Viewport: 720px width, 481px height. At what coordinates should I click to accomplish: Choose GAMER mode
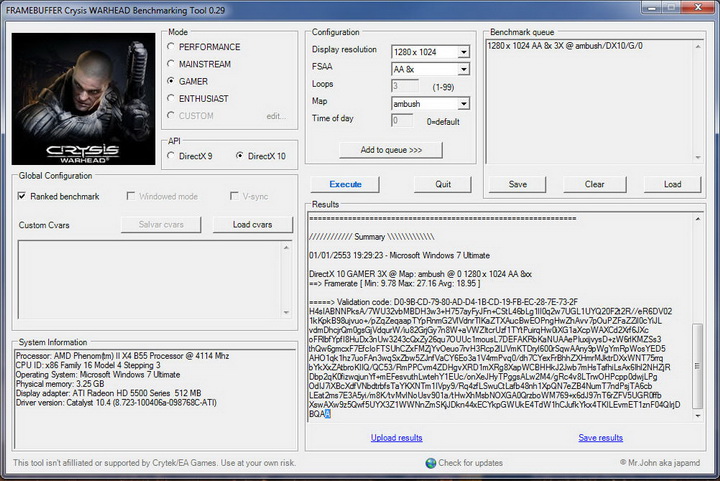171,81
